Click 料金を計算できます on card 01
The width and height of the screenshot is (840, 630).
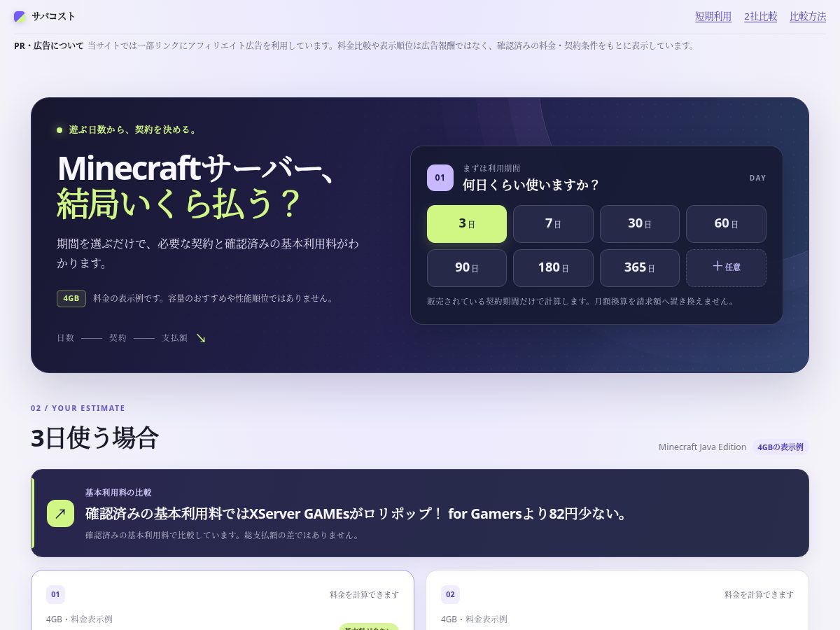click(x=365, y=595)
